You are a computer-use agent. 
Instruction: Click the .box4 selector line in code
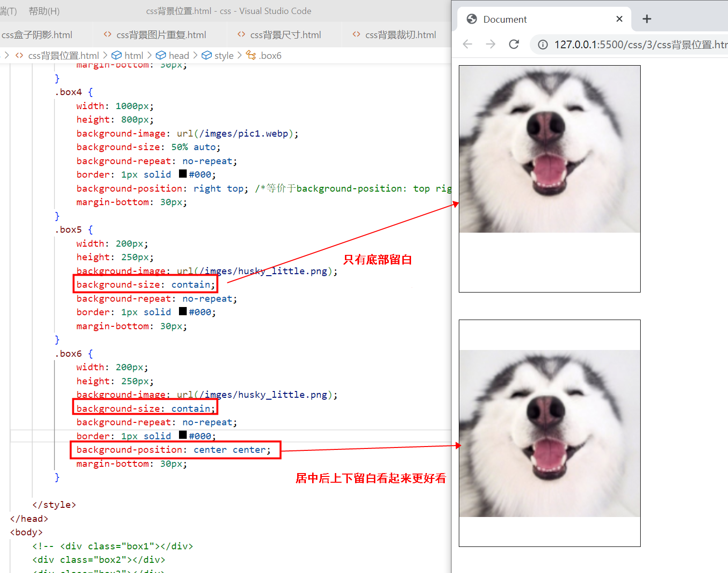tap(74, 92)
